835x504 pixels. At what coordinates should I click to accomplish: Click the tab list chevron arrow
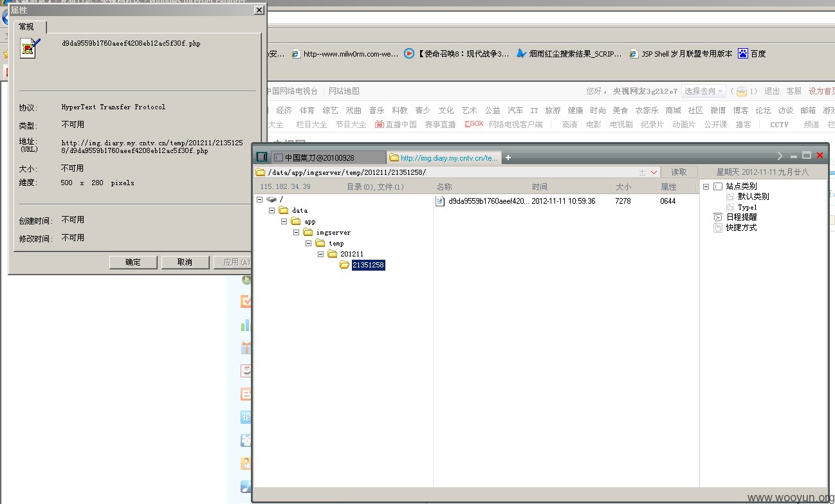click(x=780, y=156)
